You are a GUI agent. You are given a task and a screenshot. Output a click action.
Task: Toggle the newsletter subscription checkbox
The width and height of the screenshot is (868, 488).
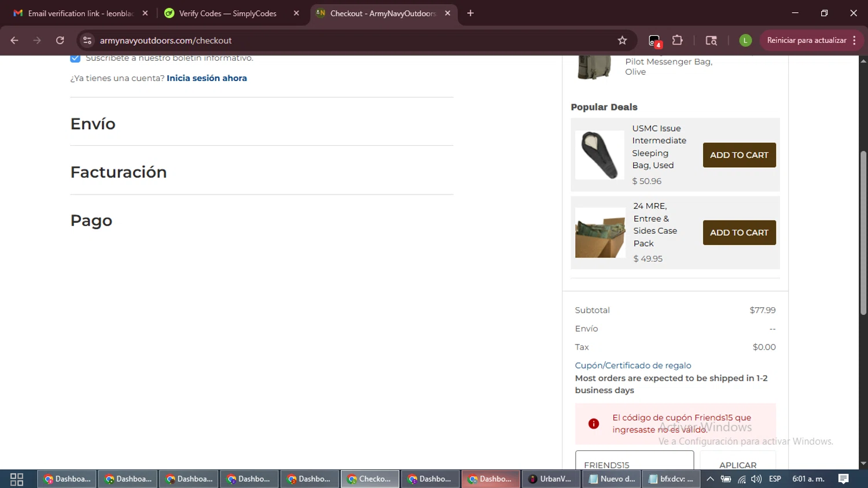pos(75,58)
